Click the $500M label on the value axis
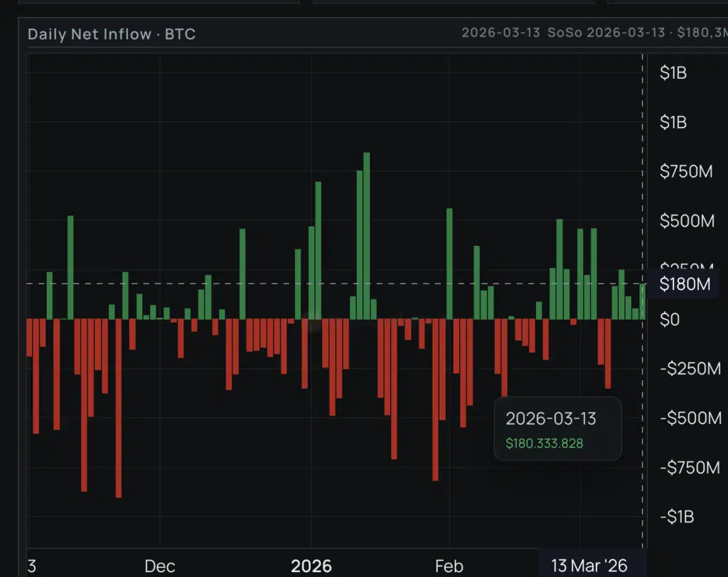 686,221
